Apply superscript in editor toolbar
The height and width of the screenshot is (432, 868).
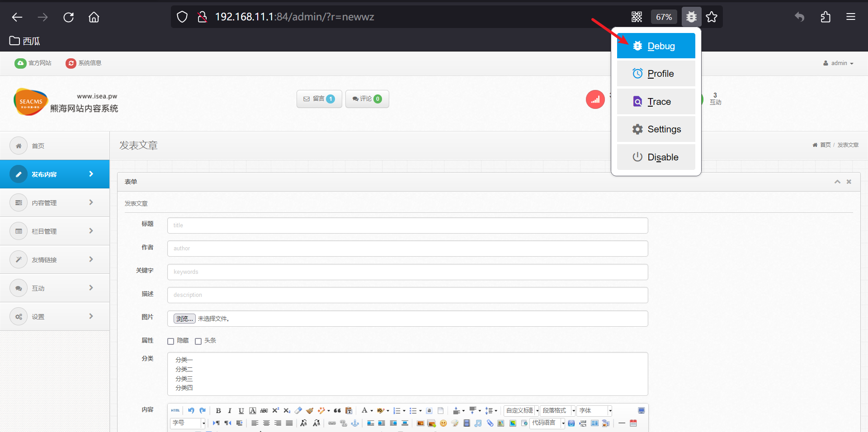pos(275,410)
